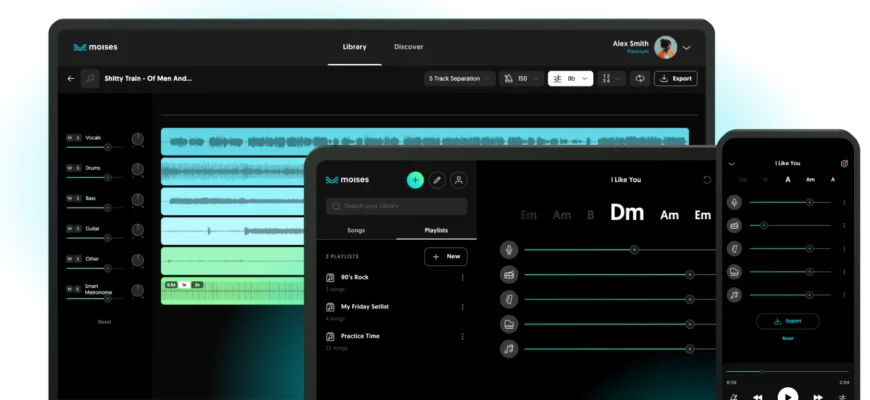Click the music note icon on tablet mixer

(509, 349)
